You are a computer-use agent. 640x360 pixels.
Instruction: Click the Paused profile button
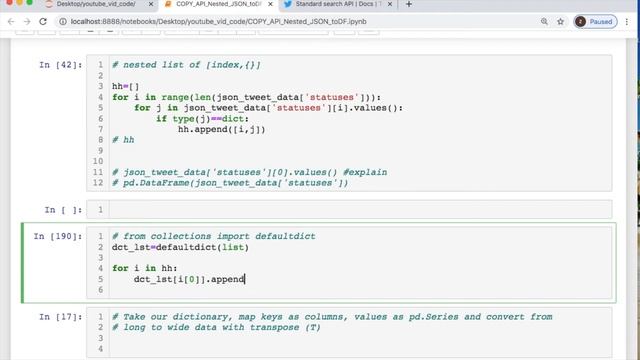point(596,22)
